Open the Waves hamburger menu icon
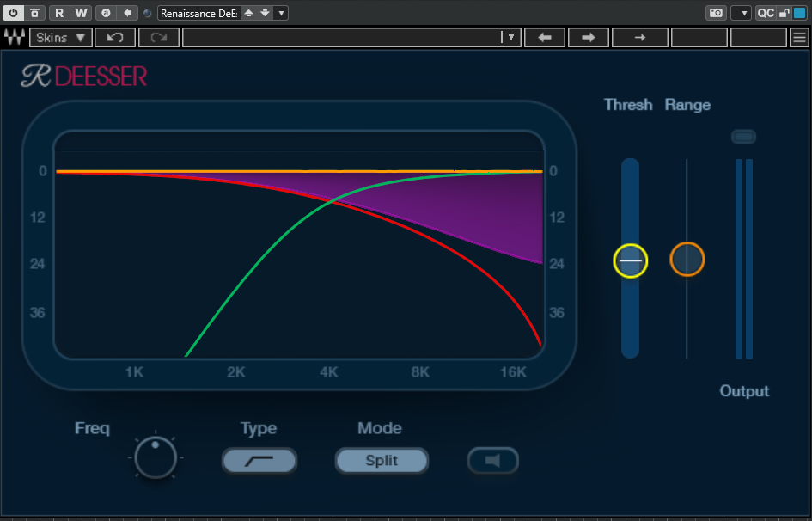This screenshot has width=812, height=521. click(800, 38)
